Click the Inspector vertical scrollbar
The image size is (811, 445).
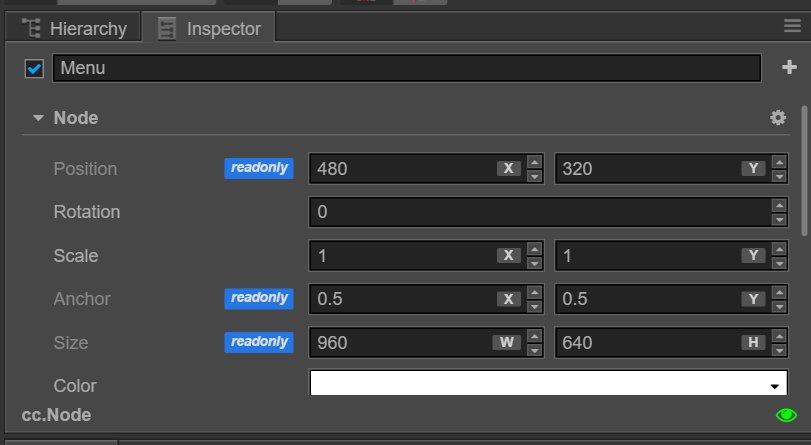tap(804, 170)
